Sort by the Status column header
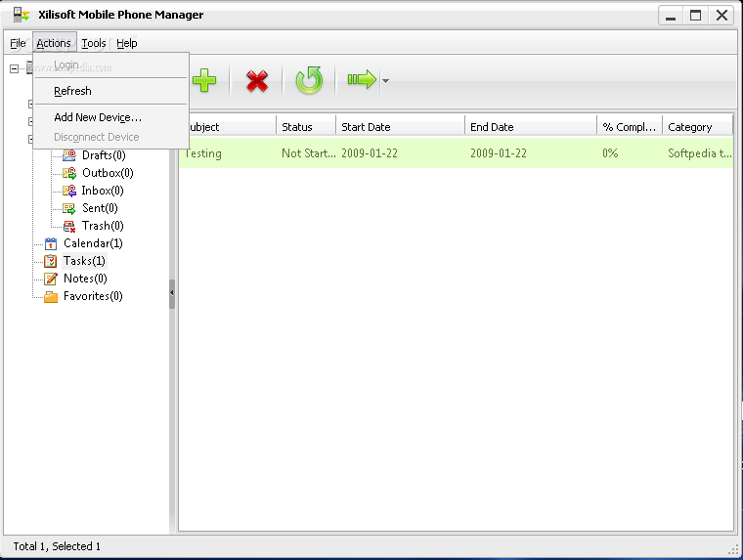743x560 pixels. (306, 127)
